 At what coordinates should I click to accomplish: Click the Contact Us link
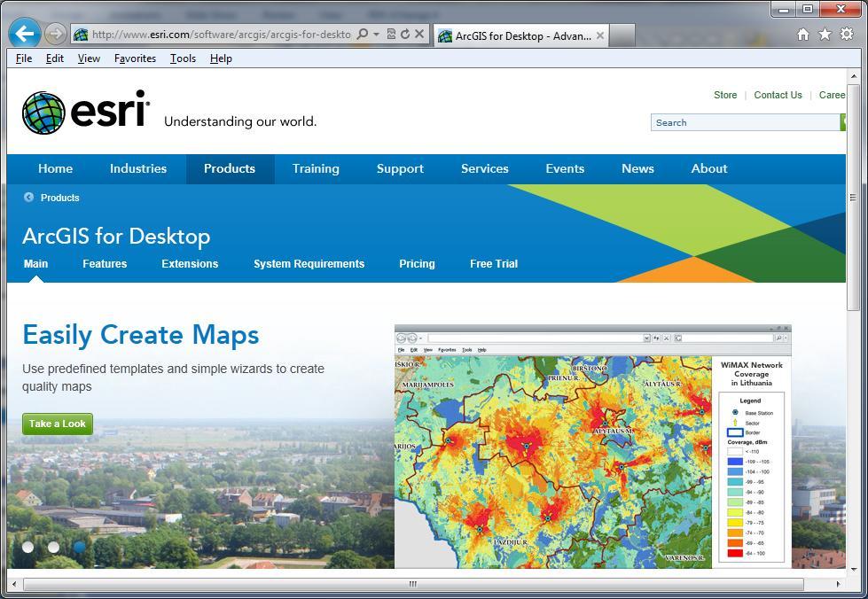(x=778, y=95)
